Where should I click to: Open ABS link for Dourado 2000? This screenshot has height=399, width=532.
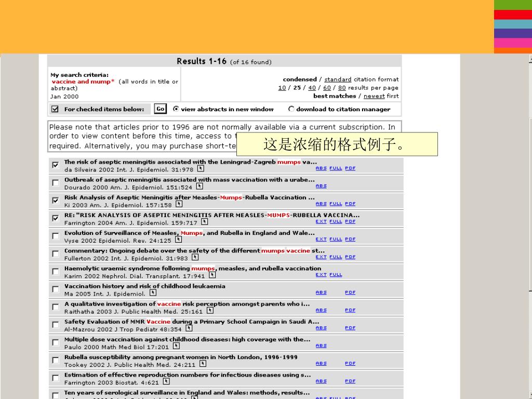(x=321, y=186)
